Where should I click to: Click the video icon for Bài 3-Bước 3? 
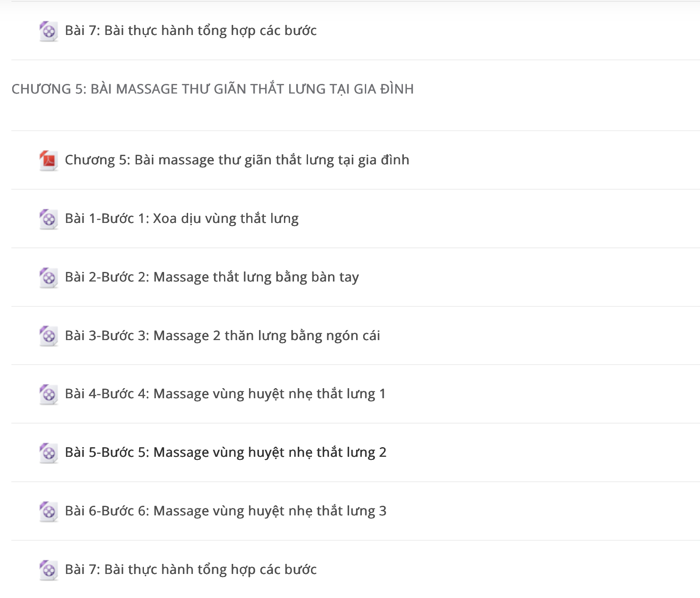tap(49, 336)
